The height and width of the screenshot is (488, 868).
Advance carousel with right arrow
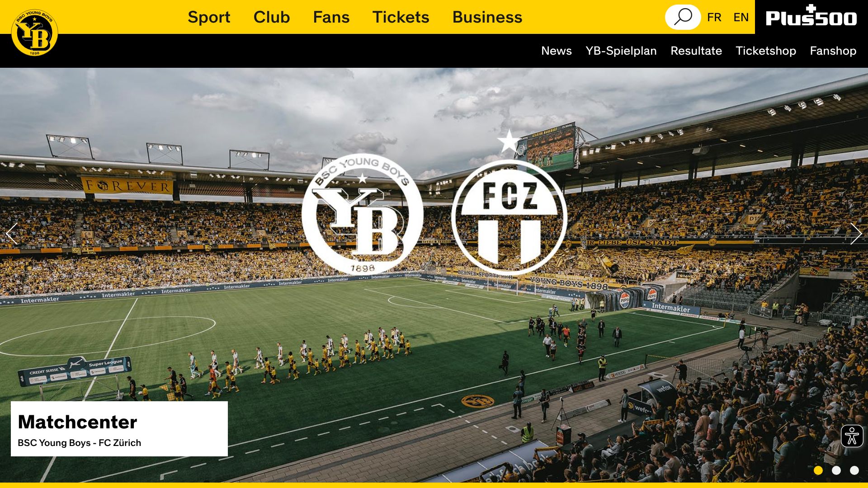point(855,234)
